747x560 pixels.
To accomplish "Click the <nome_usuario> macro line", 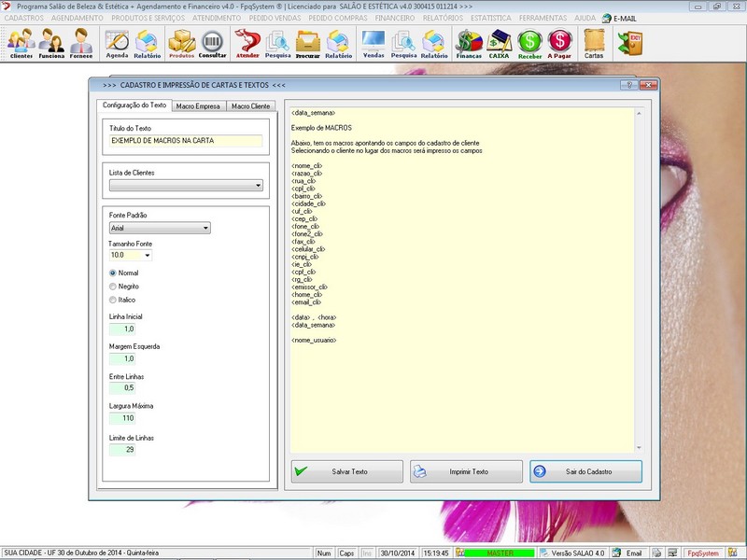I will tap(314, 341).
